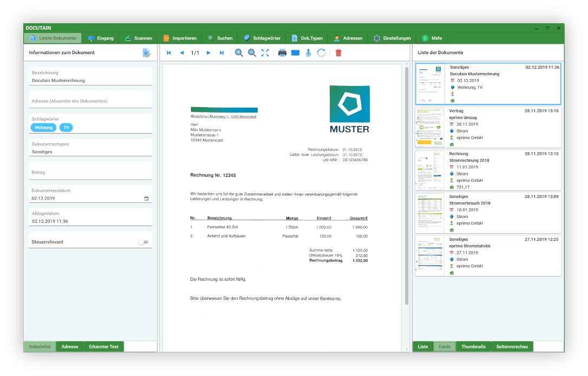Rotate the displayed document
This screenshot has height=376, width=588.
coord(321,52)
